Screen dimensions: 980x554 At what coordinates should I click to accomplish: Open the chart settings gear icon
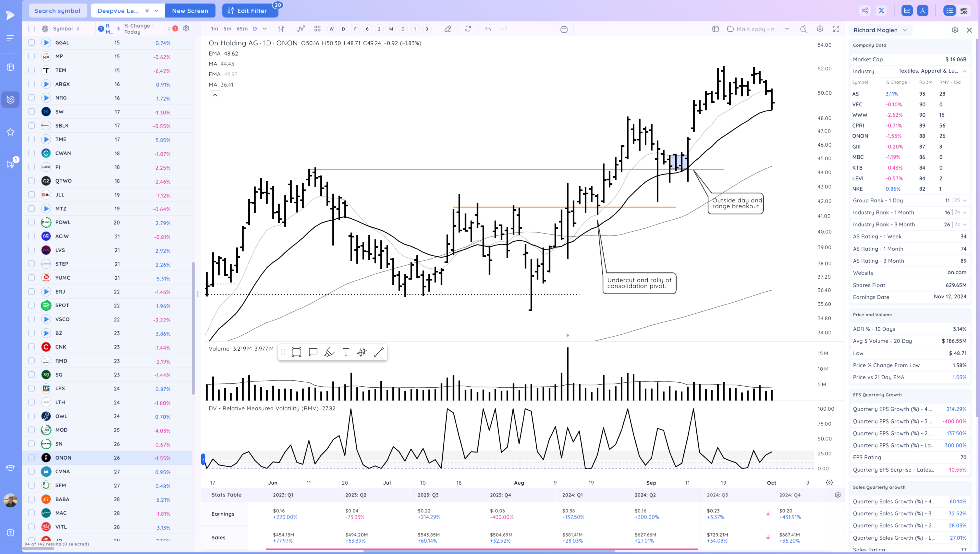(x=820, y=29)
